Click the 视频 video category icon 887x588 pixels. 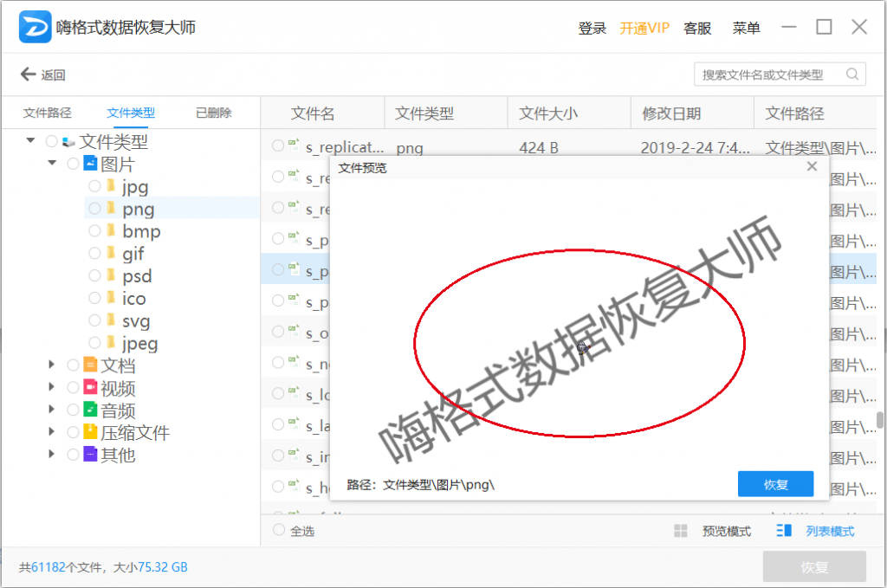coord(90,387)
